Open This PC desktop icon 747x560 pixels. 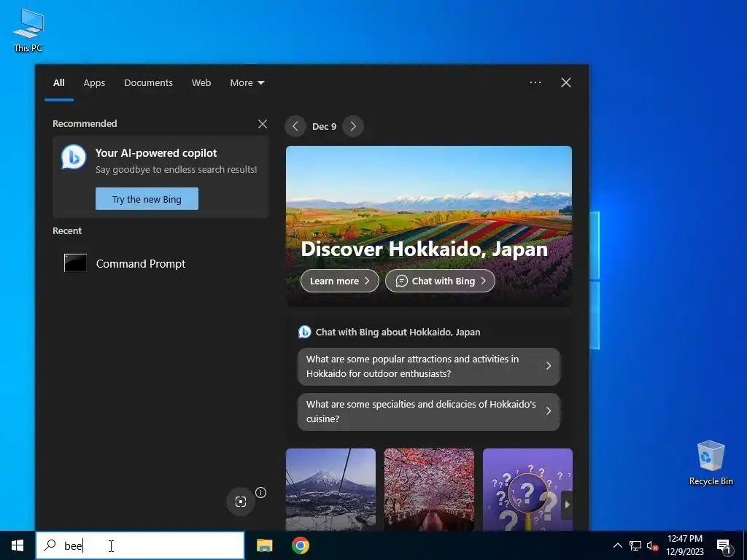[28, 29]
